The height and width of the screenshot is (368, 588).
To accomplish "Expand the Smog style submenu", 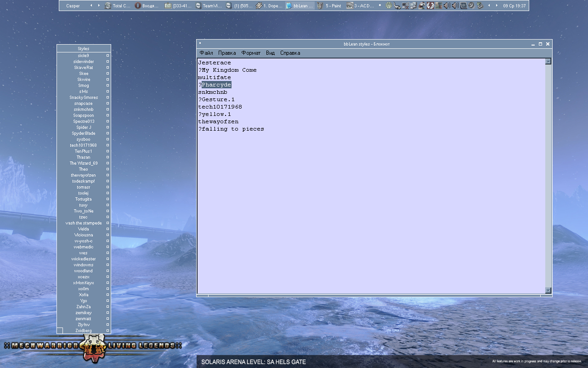I will 108,86.
